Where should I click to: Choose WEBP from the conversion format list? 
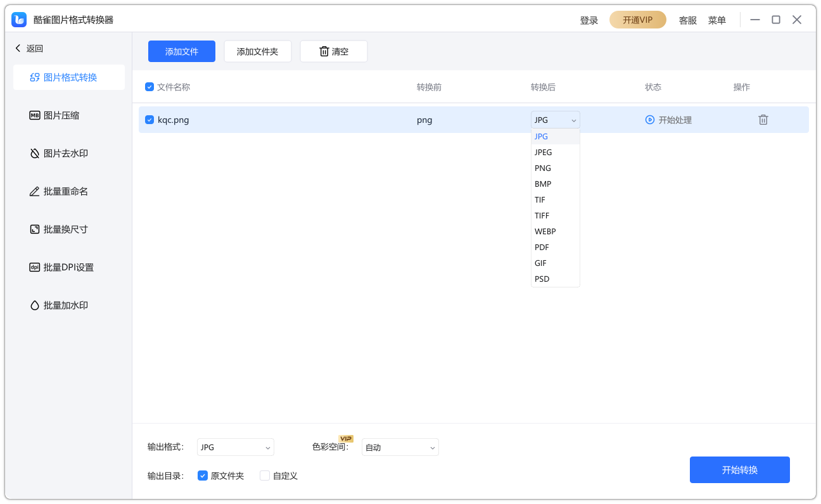point(545,231)
